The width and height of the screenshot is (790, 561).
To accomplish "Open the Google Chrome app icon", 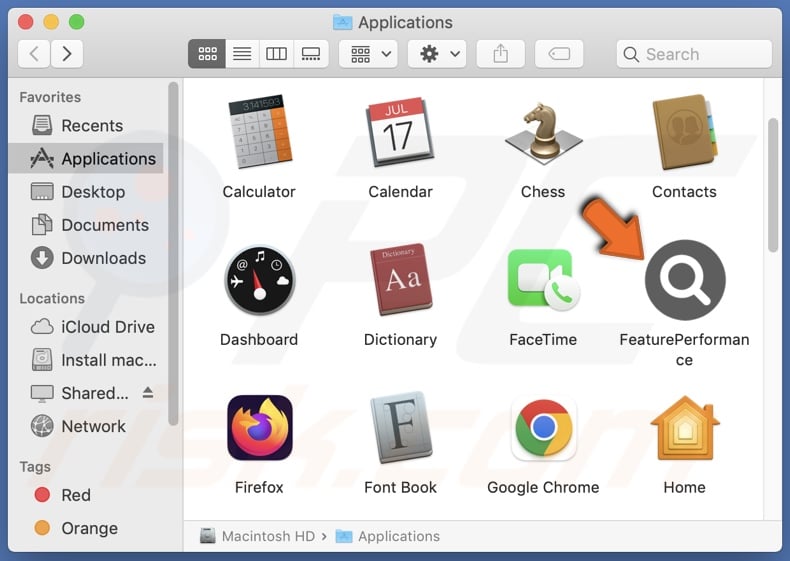I will click(543, 428).
